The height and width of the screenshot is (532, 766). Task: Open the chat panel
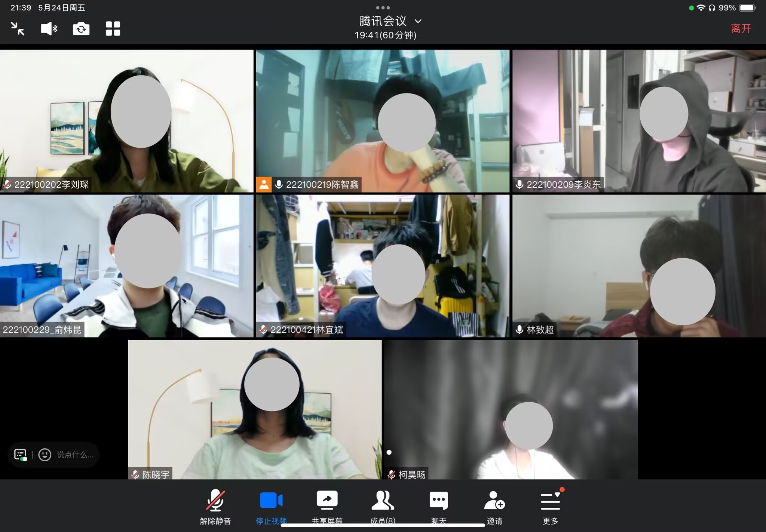pos(438,505)
